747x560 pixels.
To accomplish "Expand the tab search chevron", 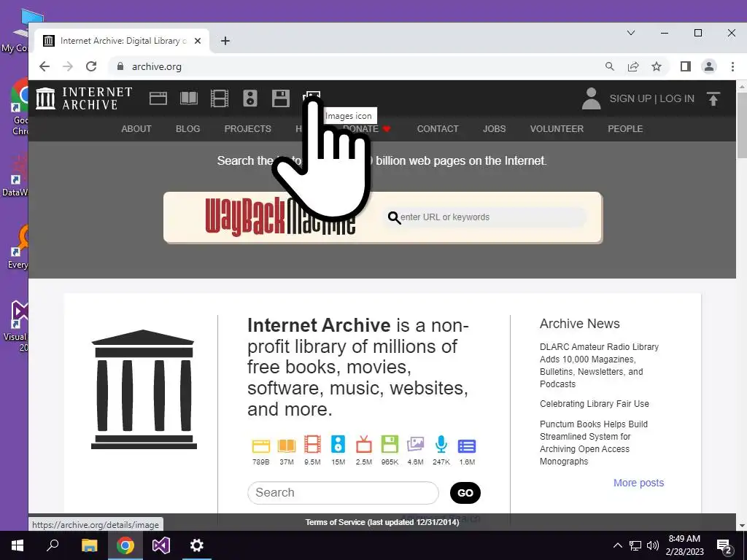I will click(631, 33).
